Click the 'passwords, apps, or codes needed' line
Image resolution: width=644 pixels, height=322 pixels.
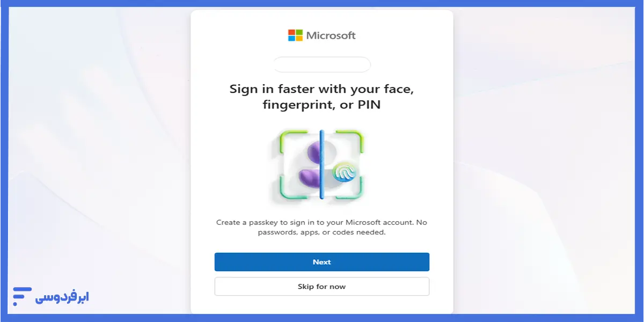pos(322,233)
